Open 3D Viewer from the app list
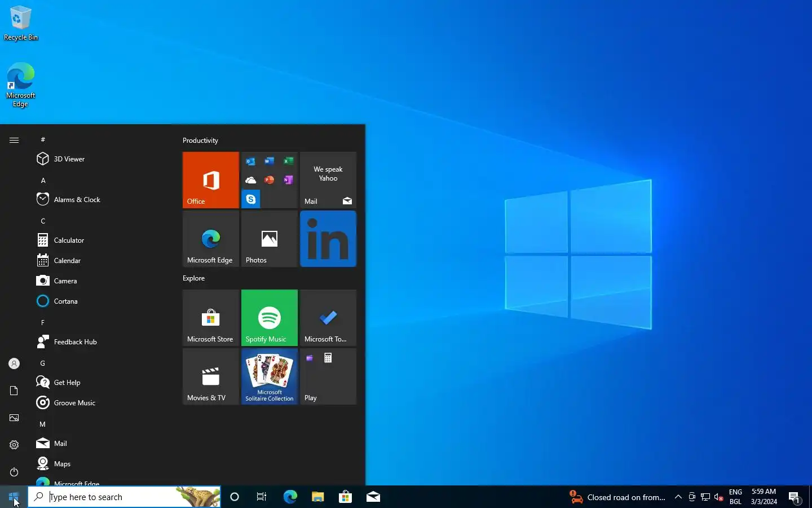Image resolution: width=812 pixels, height=508 pixels. [x=101, y=159]
